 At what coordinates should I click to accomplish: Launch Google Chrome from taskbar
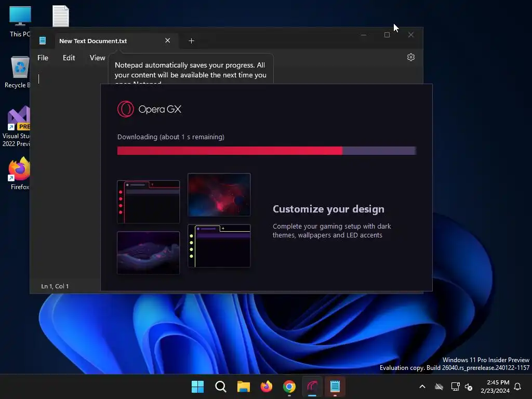coord(289,387)
